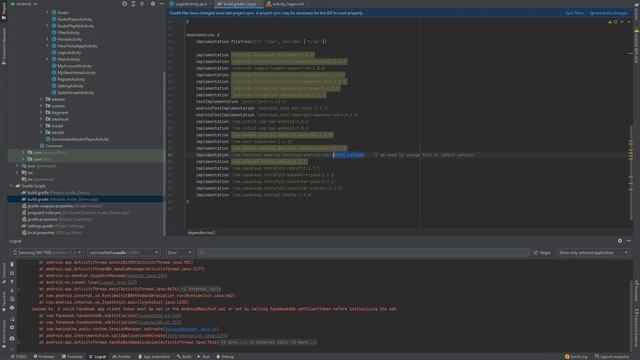Click the highlighted latest.release text in editor

click(349, 155)
